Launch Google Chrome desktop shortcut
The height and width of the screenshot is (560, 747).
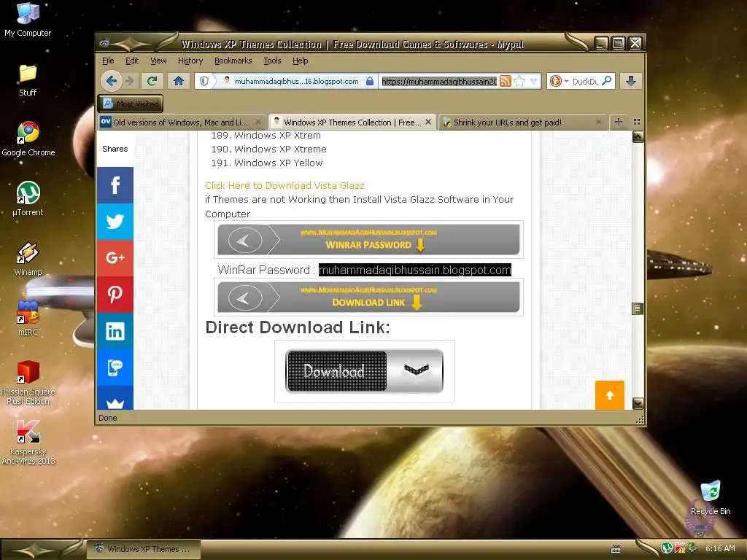[28, 139]
